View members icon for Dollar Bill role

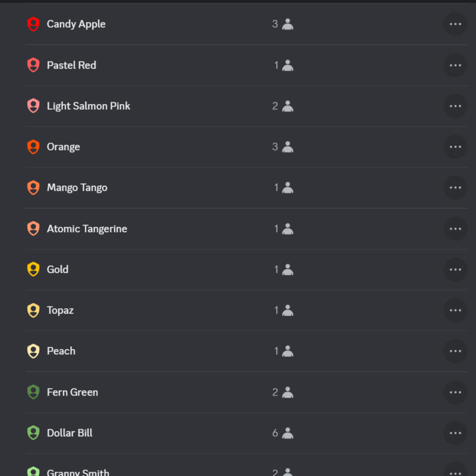tap(287, 433)
